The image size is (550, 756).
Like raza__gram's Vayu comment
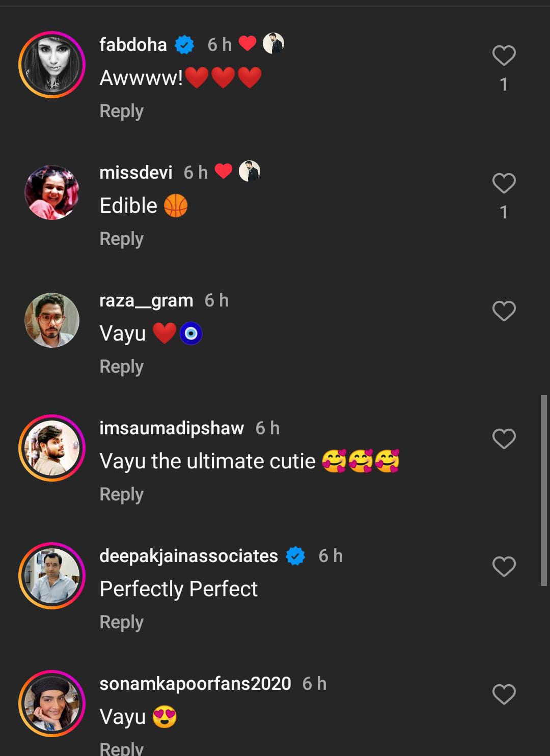[504, 311]
